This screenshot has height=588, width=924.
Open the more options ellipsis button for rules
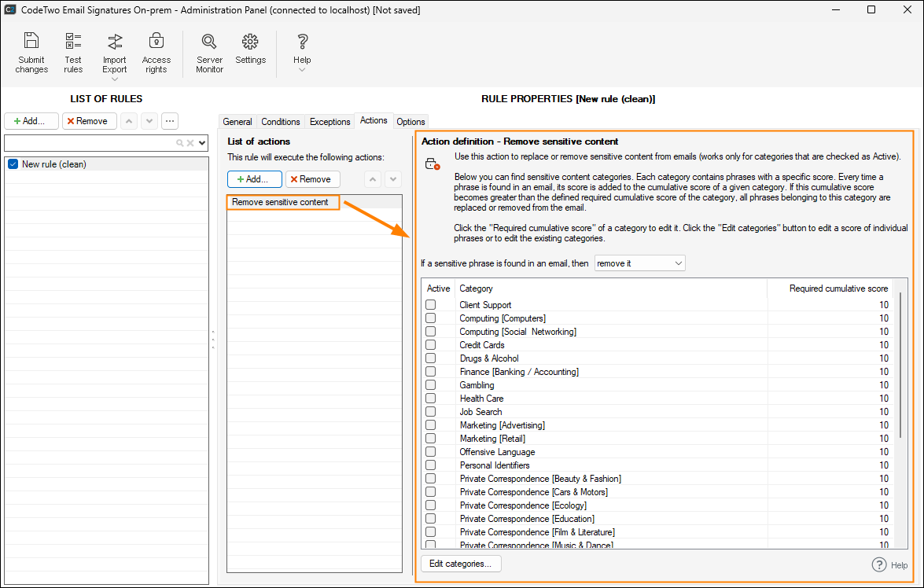pyautogui.click(x=169, y=121)
